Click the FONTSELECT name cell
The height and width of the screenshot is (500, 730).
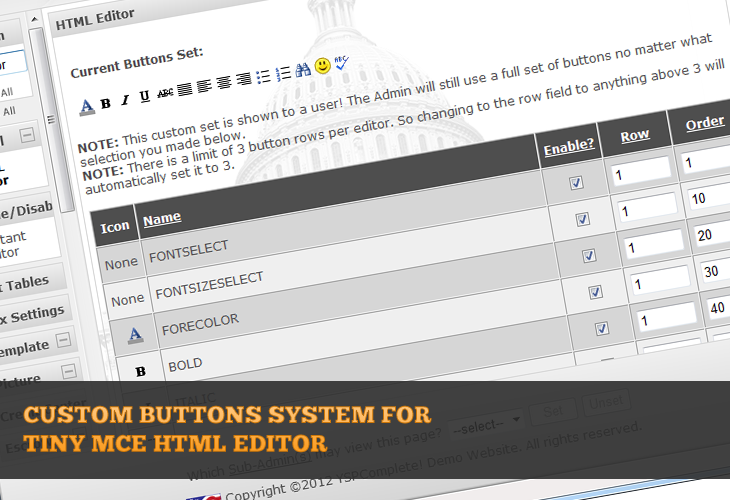tap(346, 226)
